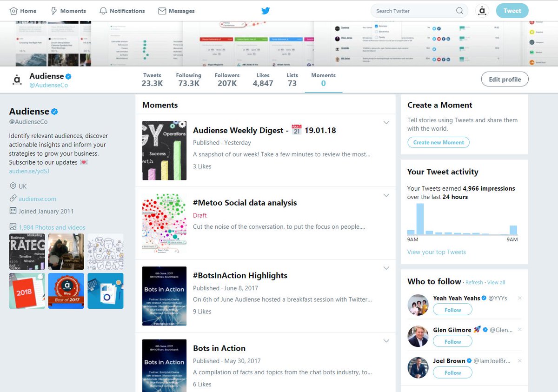Follow Yeah Yeah Yeahs
This screenshot has width=558, height=392.
[452, 309]
